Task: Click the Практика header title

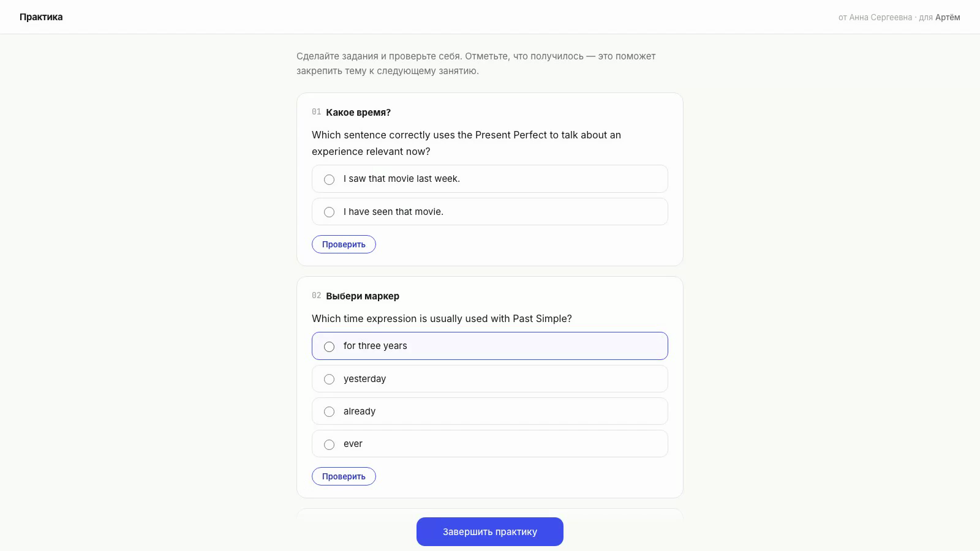Action: pos(41,17)
